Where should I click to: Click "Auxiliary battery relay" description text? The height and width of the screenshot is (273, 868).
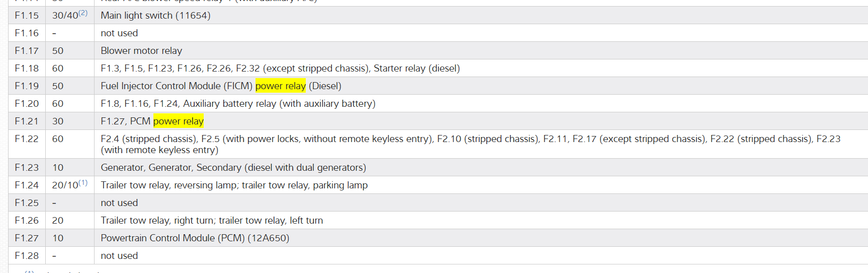point(229,104)
